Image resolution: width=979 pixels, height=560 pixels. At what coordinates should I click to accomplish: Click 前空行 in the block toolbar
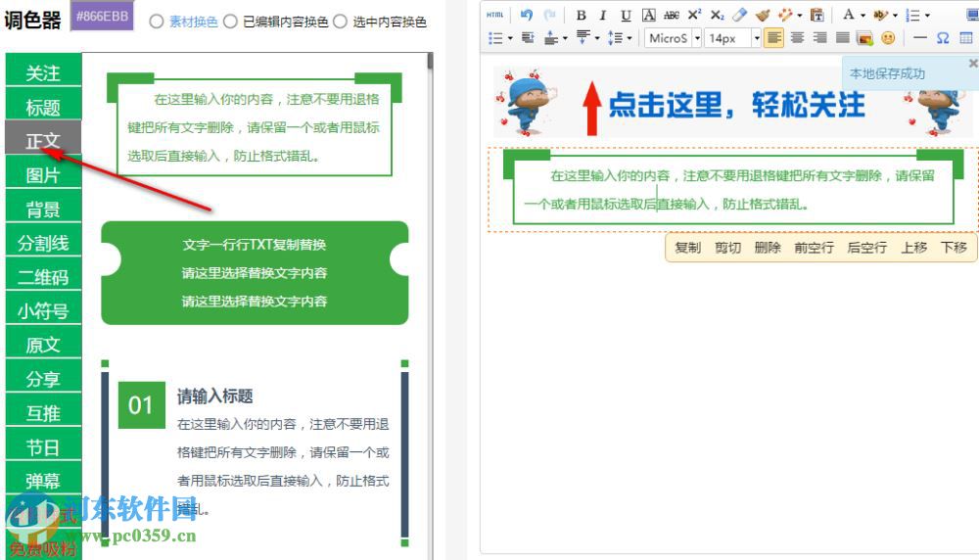[815, 248]
